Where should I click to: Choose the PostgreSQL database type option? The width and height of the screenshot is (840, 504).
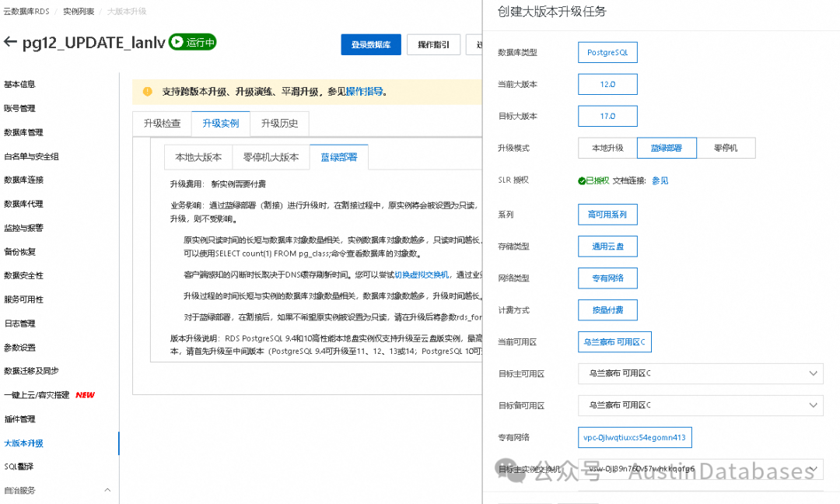[x=607, y=52]
